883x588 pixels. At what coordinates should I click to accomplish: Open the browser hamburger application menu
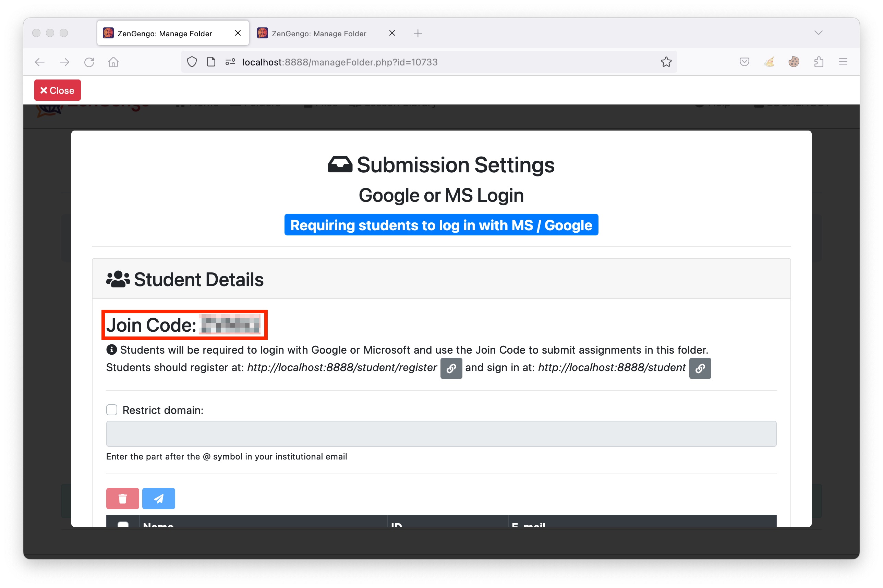pos(843,62)
